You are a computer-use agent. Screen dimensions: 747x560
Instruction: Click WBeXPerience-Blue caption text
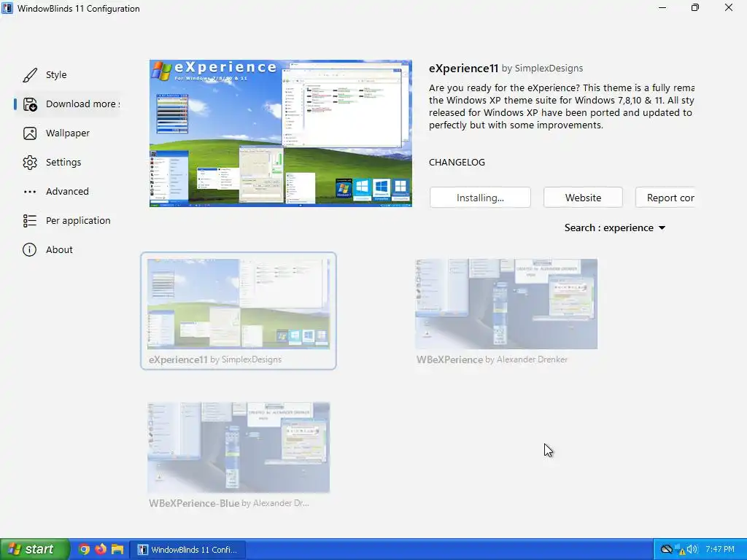tap(228, 503)
